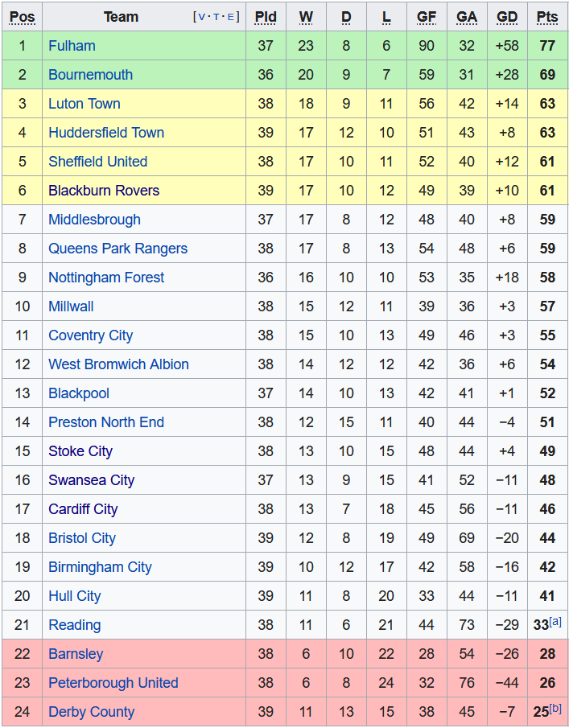The image size is (569, 728).
Task: Open the Luton Town link
Action: pos(85,104)
